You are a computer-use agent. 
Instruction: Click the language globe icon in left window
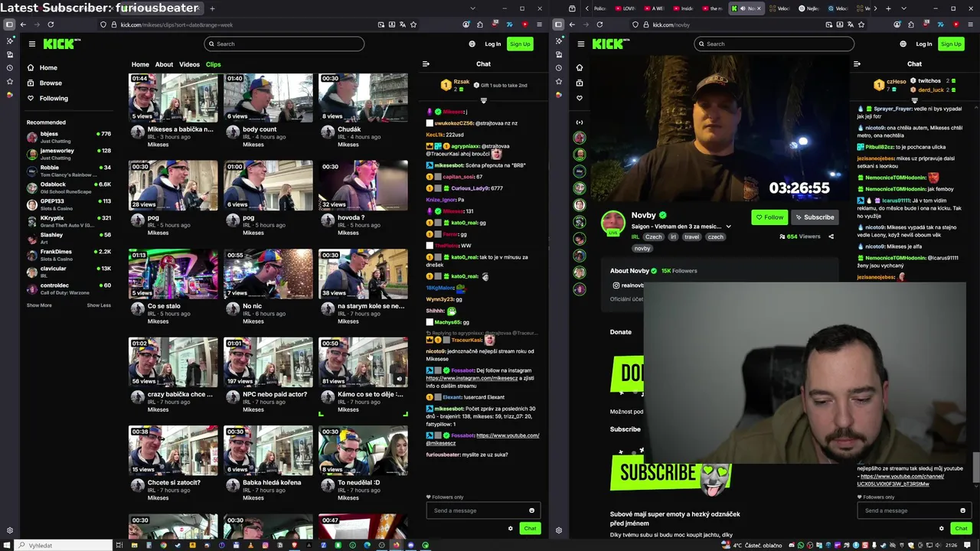472,44
